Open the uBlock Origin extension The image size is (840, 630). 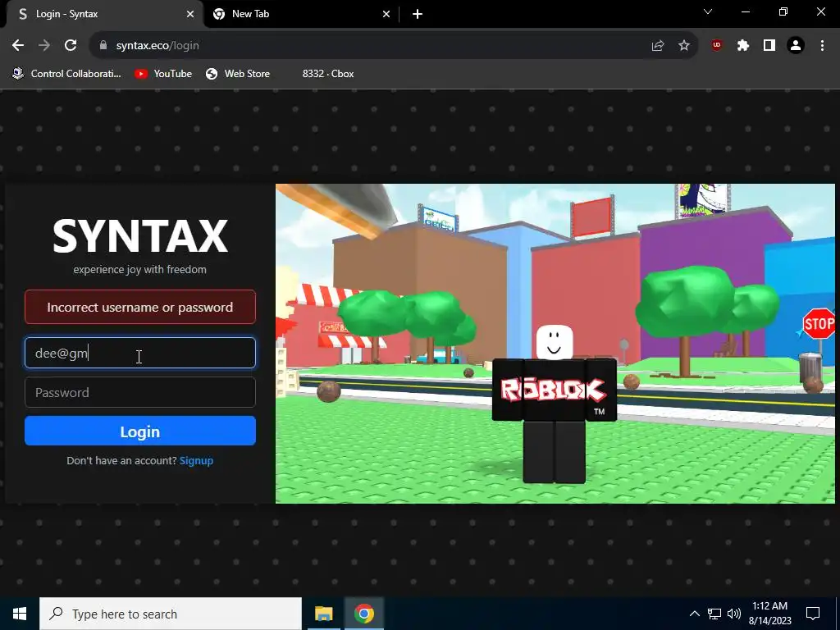pos(716,46)
